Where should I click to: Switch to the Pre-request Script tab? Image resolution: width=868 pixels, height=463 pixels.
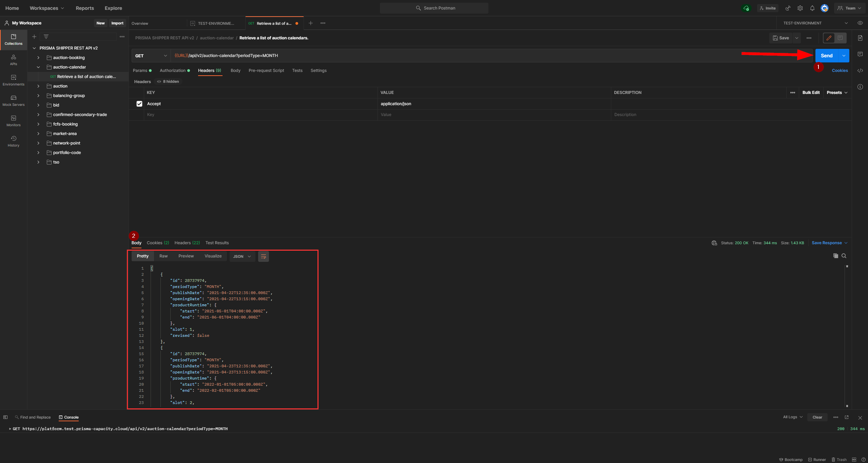coord(266,71)
